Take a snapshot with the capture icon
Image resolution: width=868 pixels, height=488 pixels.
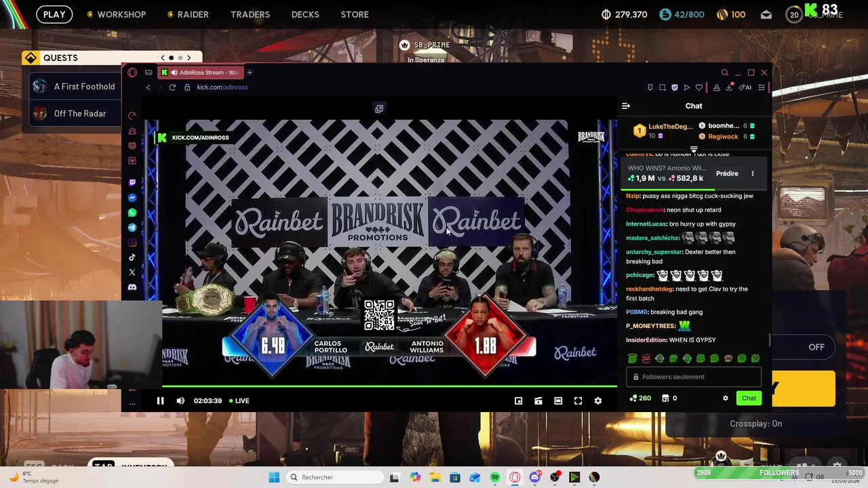tap(663, 87)
